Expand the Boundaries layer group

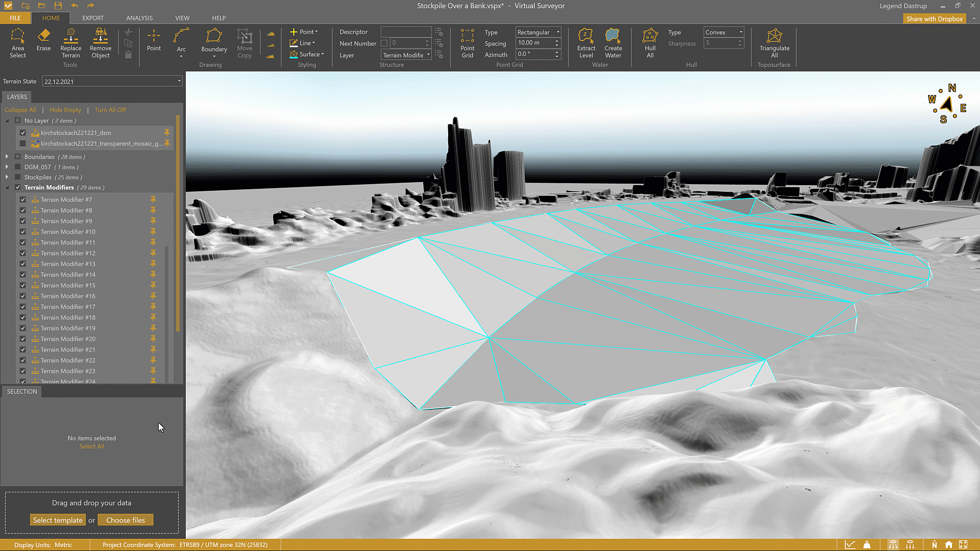pos(7,157)
